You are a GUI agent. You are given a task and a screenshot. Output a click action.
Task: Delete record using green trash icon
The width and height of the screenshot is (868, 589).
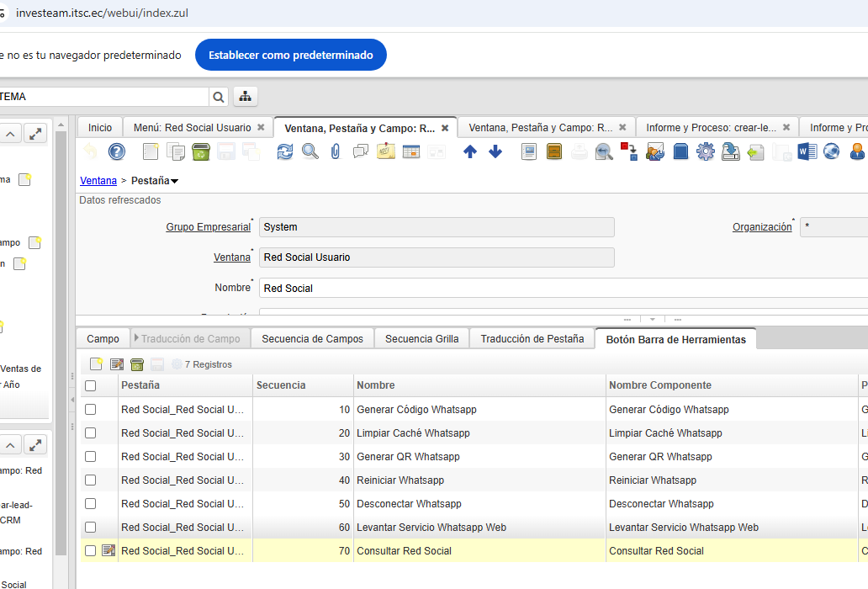click(x=200, y=151)
